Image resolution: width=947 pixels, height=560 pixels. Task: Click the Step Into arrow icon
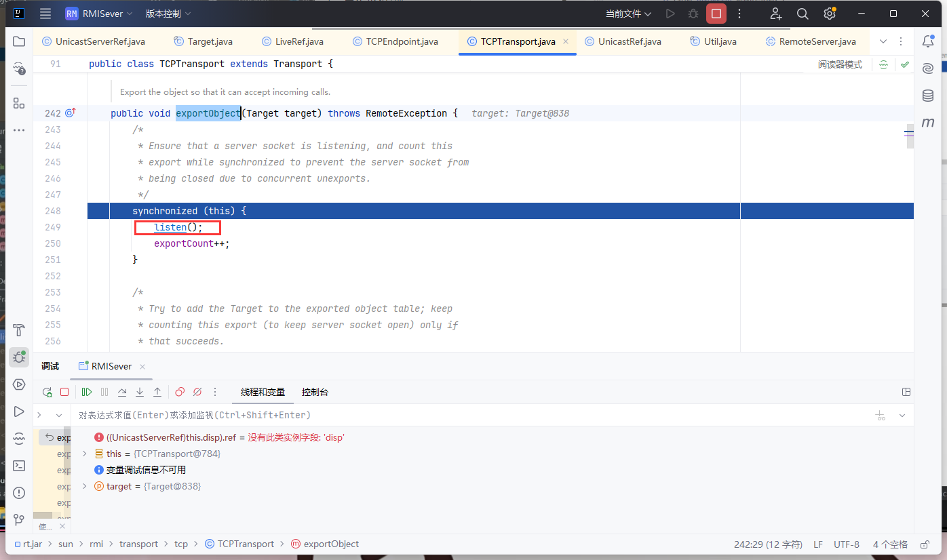pyautogui.click(x=140, y=392)
